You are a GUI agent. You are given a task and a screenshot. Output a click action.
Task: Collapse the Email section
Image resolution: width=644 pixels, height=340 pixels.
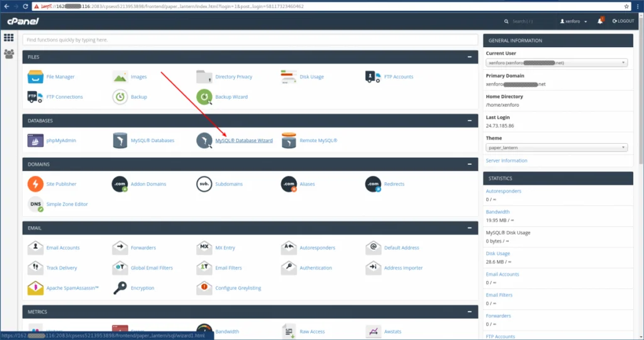click(469, 228)
